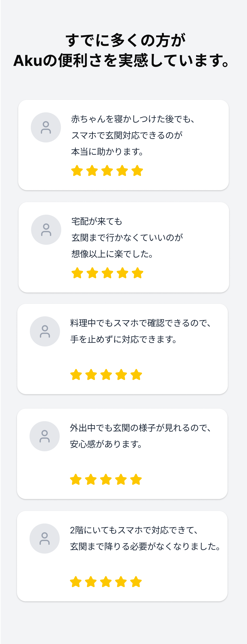Tap the fifth star in the 2階にいても review card
The height and width of the screenshot is (644, 247).
[136, 582]
